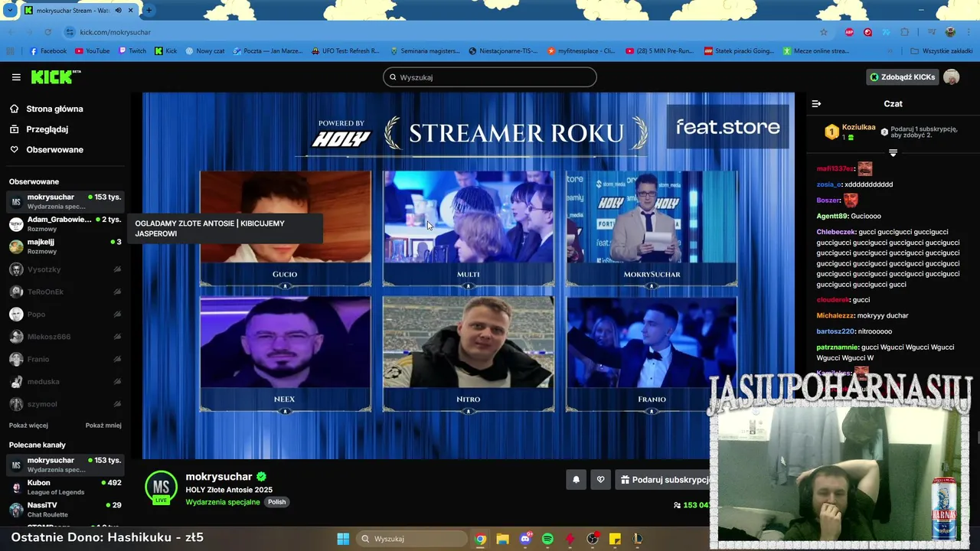Open Sticky Notes from the taskbar
This screenshot has height=551, width=980.
point(615,539)
